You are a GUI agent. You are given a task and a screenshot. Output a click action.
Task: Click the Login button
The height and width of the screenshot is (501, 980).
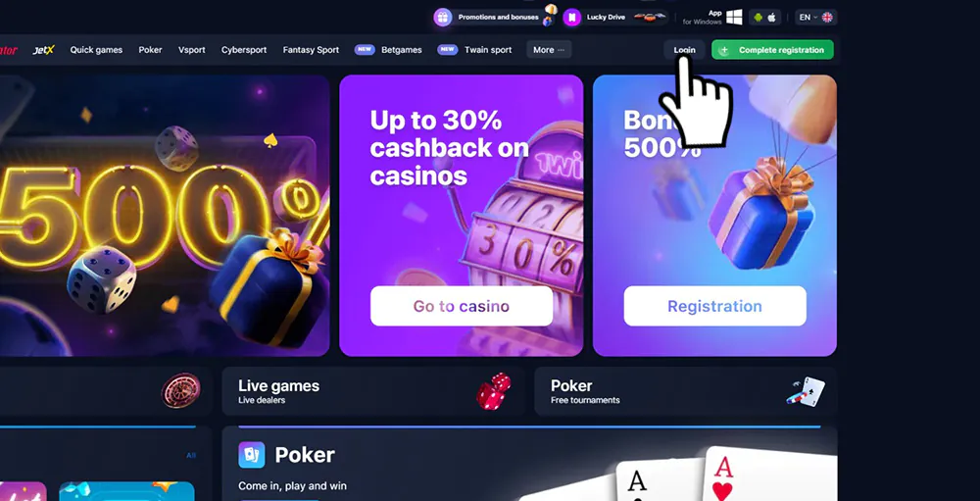point(684,50)
